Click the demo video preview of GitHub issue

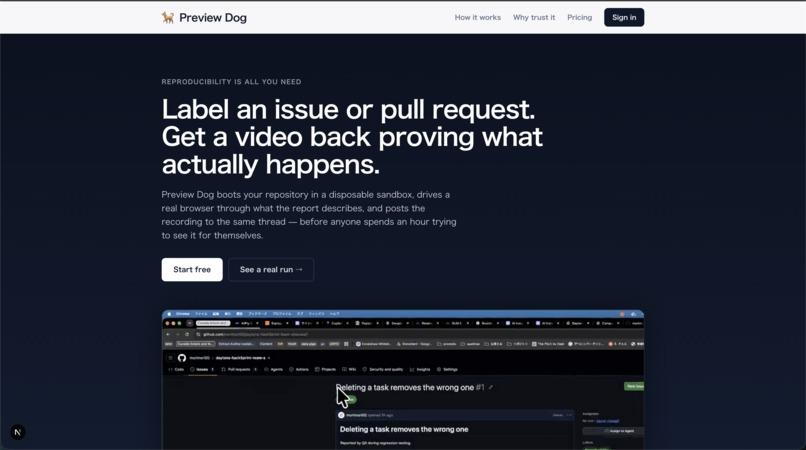(x=402, y=380)
